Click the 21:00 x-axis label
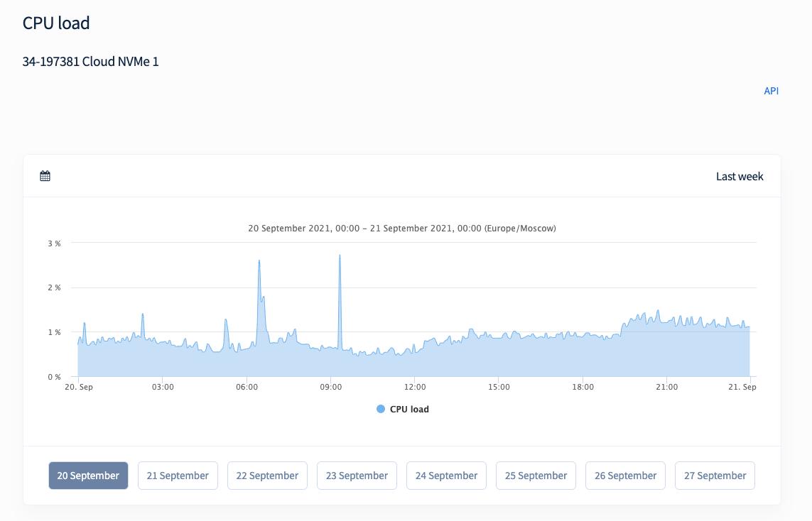The width and height of the screenshot is (812, 521). (x=666, y=387)
